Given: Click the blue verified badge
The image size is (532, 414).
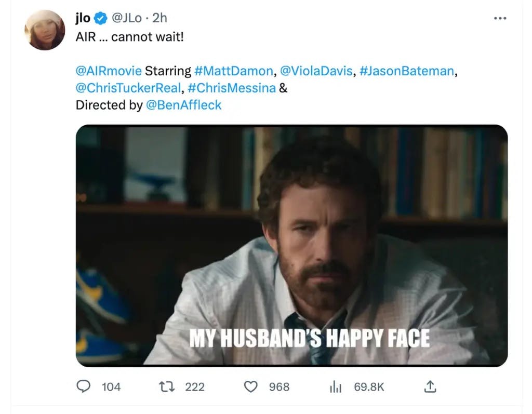Looking at the screenshot, I should 101,18.
